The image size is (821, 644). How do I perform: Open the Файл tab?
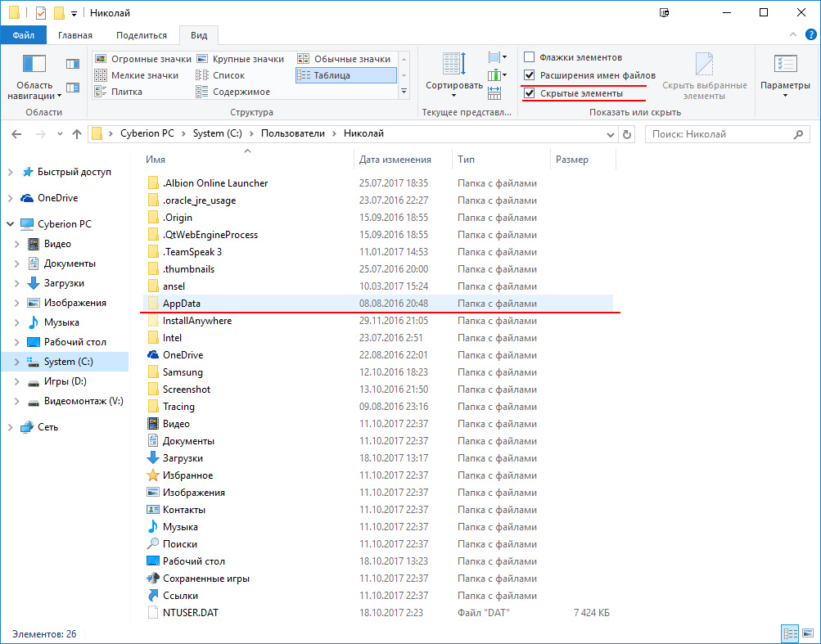tap(23, 35)
